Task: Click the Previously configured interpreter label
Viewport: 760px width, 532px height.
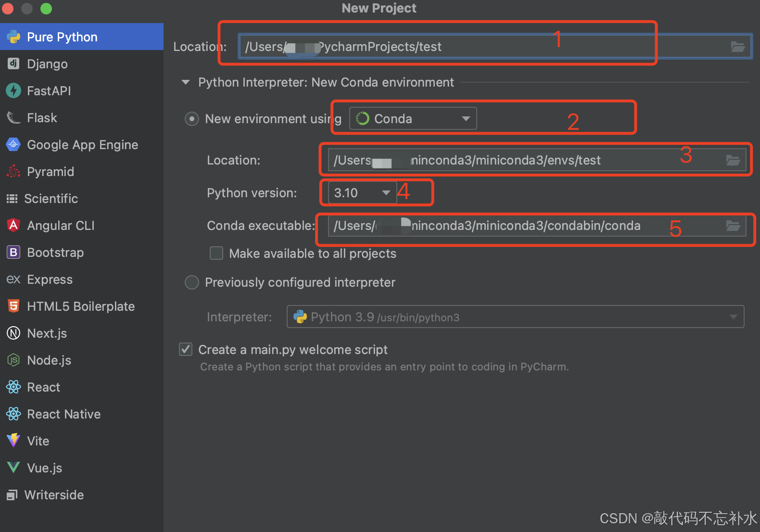Action: pyautogui.click(x=300, y=282)
